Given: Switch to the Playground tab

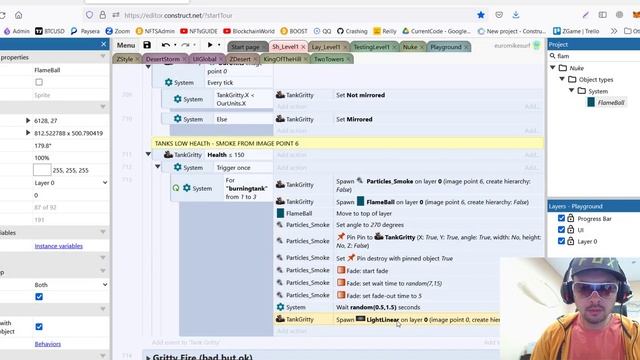Looking at the screenshot, I should 446,47.
